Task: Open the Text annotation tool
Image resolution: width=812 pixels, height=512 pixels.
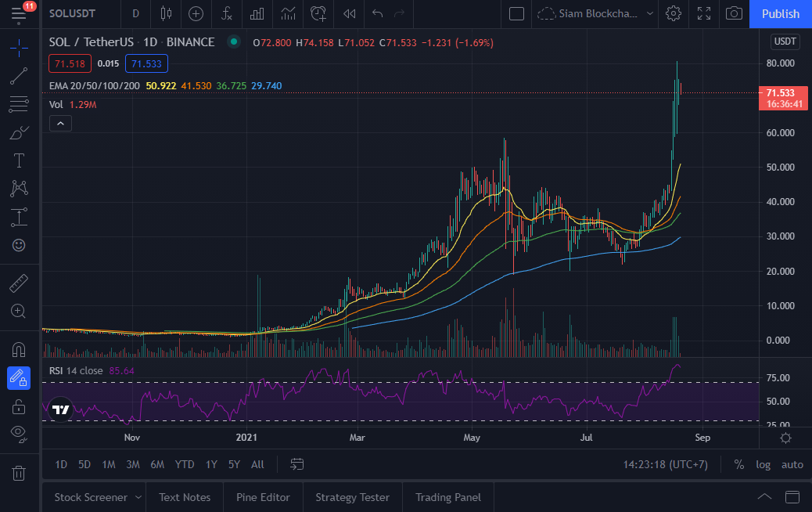Action: point(20,160)
